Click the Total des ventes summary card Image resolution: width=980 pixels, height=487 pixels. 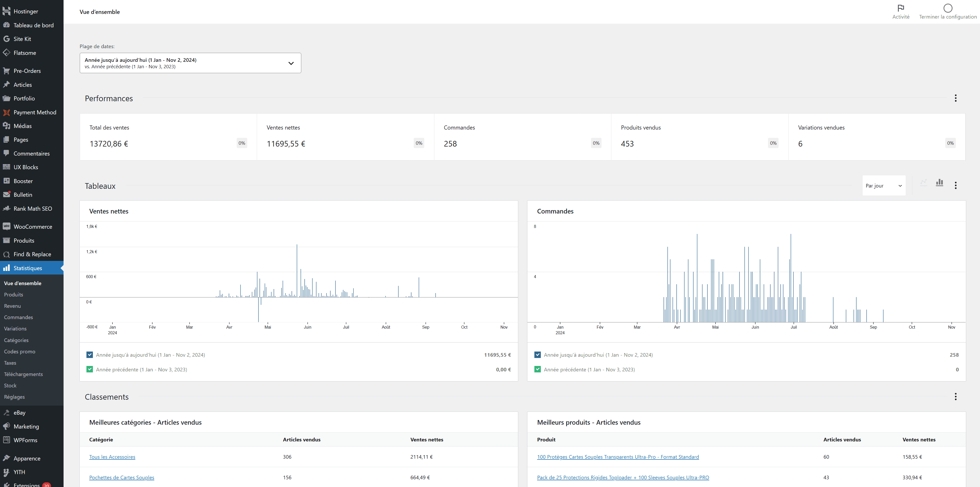[x=168, y=137]
